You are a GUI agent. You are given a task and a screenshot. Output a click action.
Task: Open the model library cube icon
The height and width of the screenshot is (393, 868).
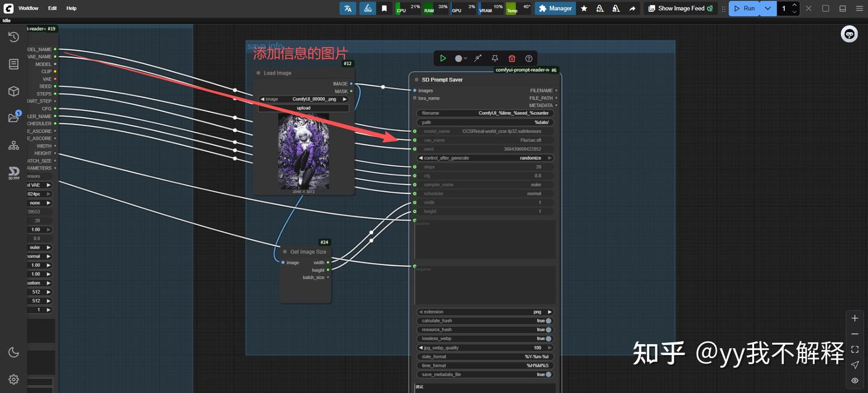click(13, 91)
